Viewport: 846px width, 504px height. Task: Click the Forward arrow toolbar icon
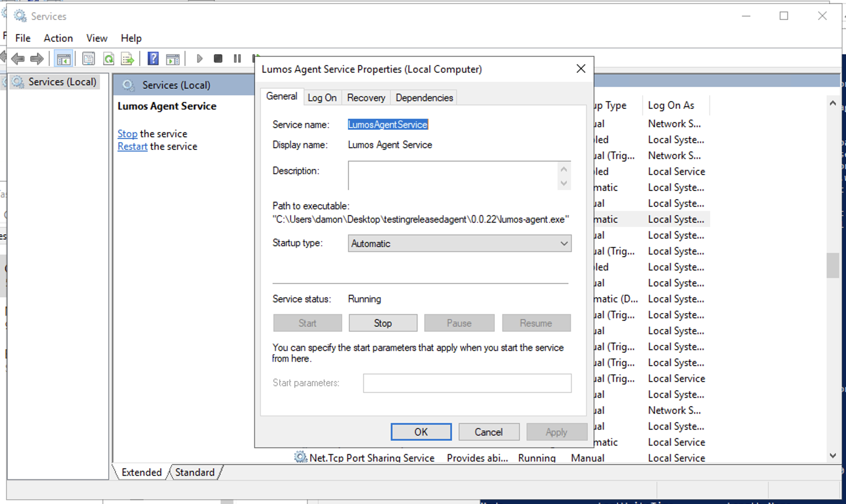point(37,59)
